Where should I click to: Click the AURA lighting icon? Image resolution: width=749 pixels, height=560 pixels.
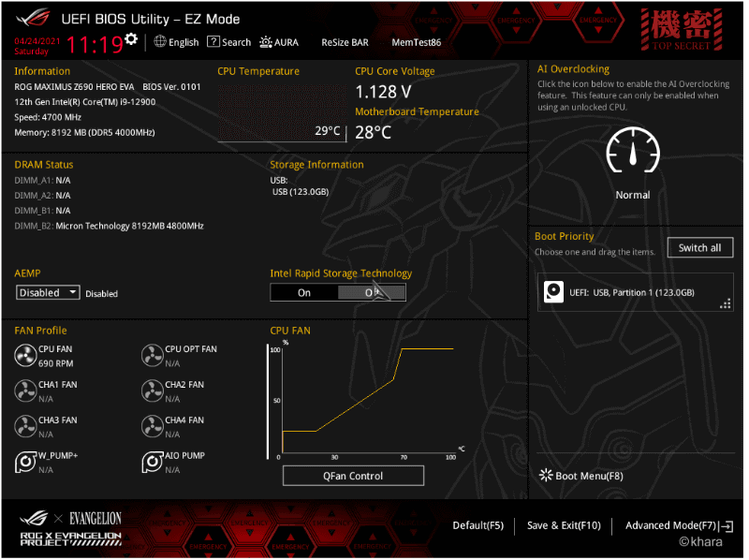point(266,42)
